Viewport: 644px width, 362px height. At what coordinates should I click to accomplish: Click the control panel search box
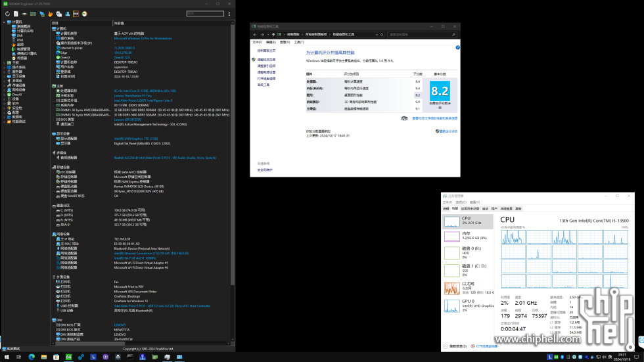422,34
